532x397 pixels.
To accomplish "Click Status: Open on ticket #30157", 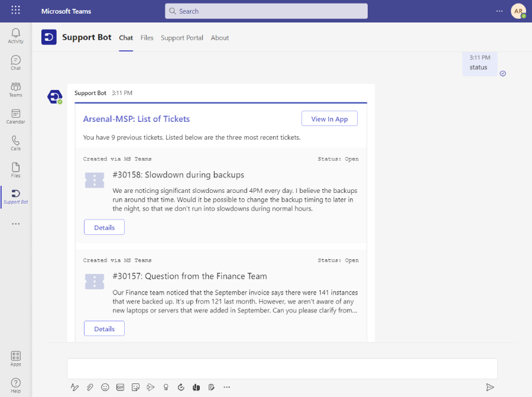I will (338, 260).
